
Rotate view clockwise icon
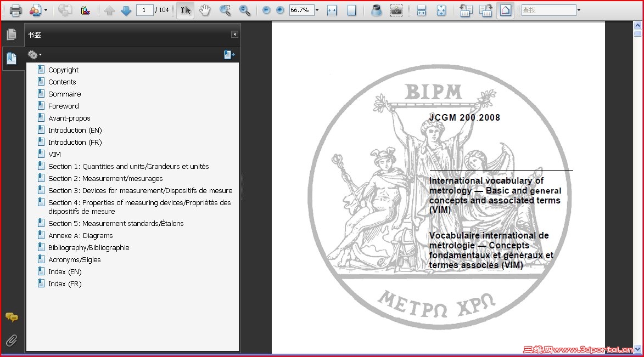(x=485, y=10)
